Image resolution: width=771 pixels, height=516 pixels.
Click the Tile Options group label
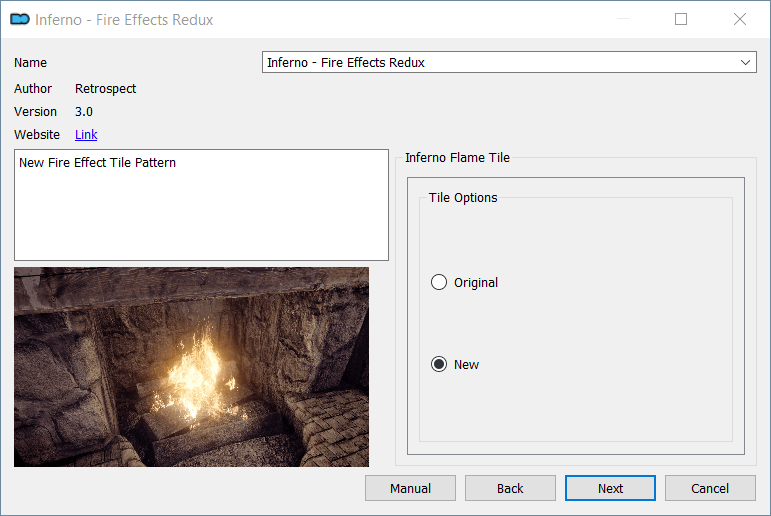(463, 197)
